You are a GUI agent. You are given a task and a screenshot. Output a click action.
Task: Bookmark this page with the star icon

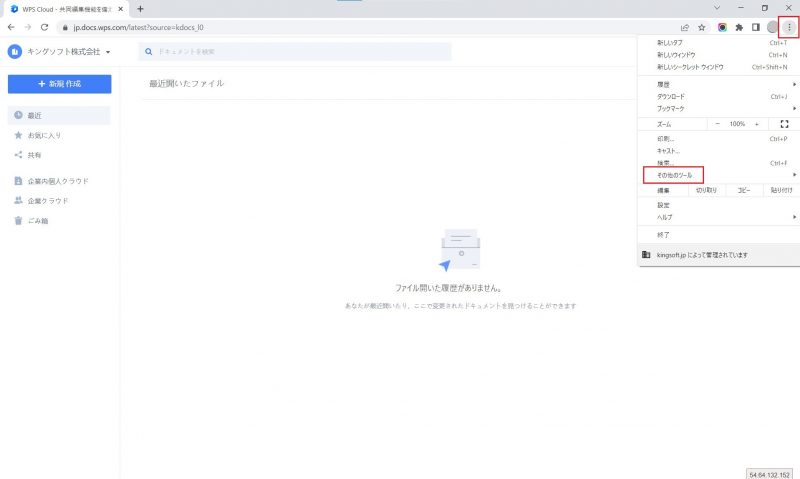(701, 27)
